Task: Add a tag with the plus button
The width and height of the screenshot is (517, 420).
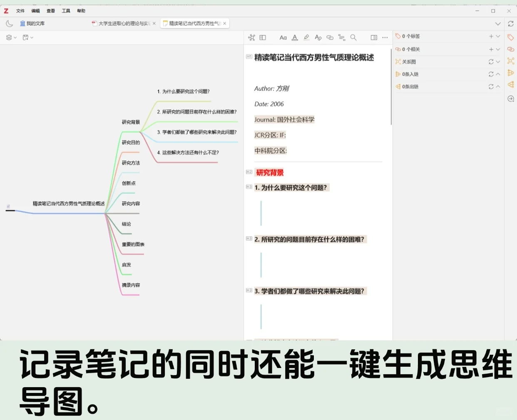Action: tap(491, 36)
